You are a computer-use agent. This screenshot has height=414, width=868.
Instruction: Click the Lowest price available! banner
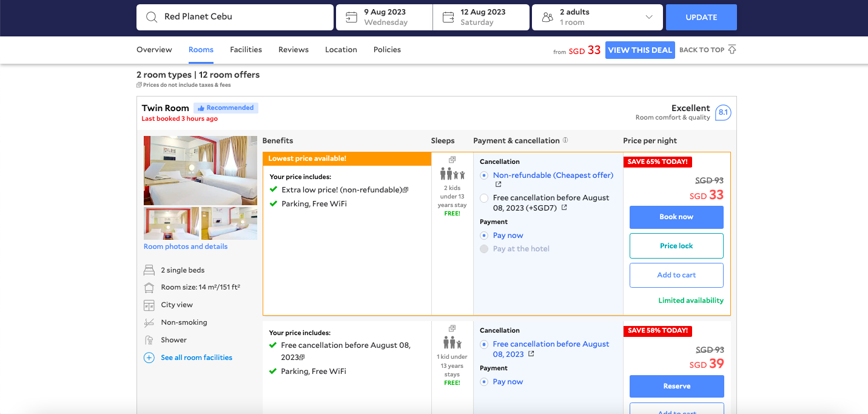point(347,158)
